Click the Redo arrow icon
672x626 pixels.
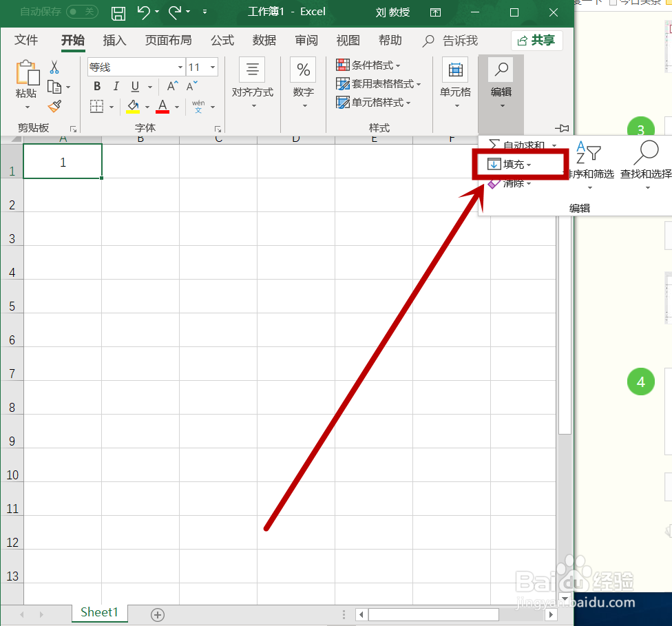pos(175,12)
